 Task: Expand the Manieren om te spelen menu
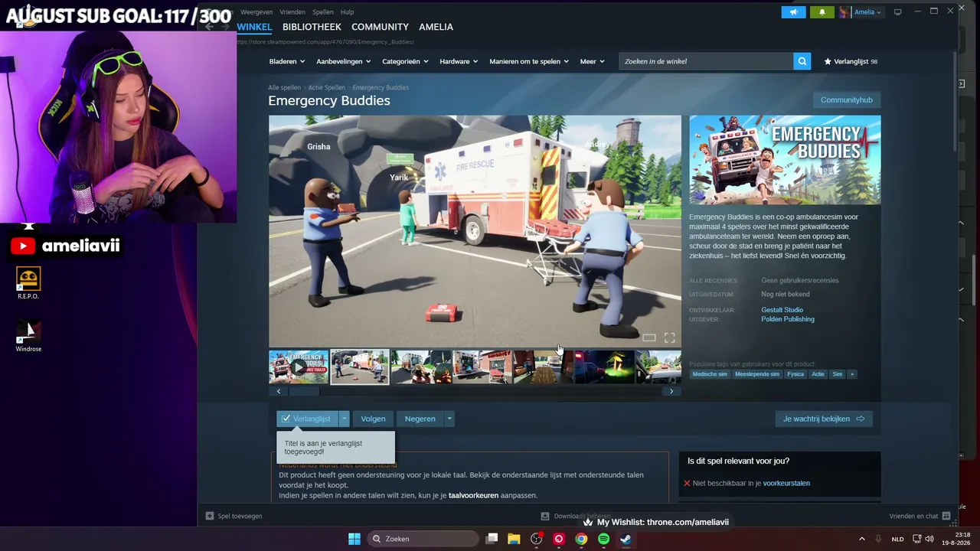click(x=529, y=61)
